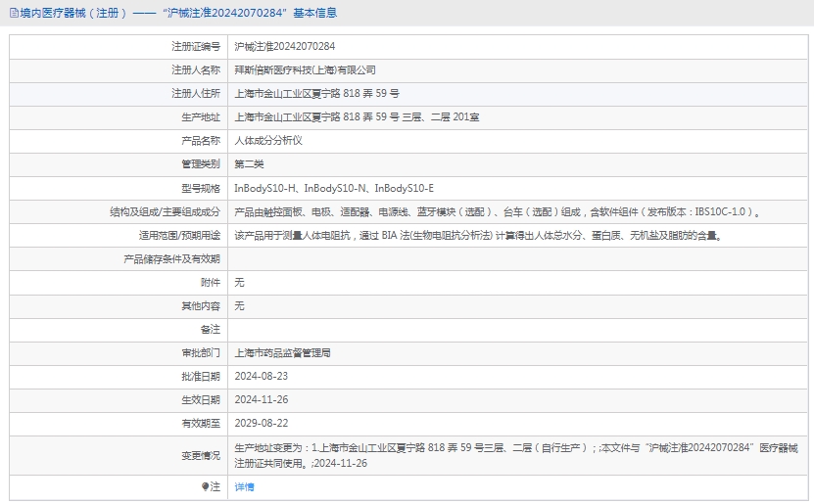Click the document icon before 境内医疗器械 title
Viewport: 814px width, 504px height.
14,13
